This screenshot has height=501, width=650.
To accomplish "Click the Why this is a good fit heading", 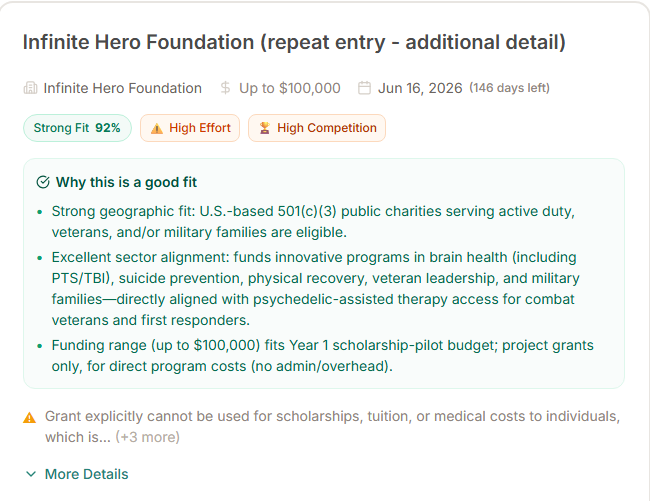I will point(126,182).
